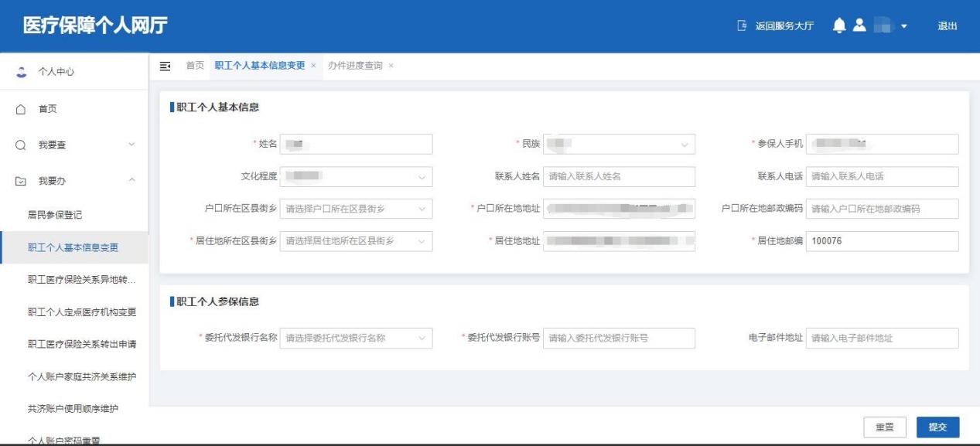Screen dimensions: 980x446
Task: Click the 个人中心 logo icon
Action: [x=22, y=72]
